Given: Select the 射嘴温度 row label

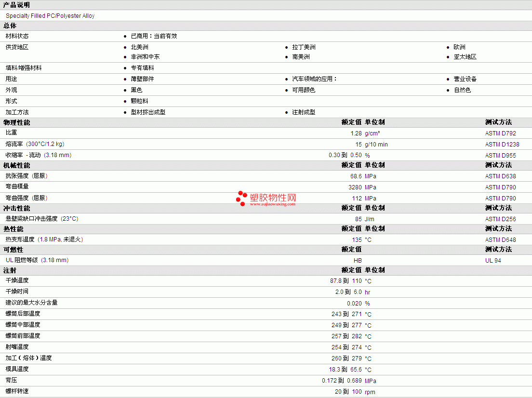Looking at the screenshot, I should coord(17,347).
